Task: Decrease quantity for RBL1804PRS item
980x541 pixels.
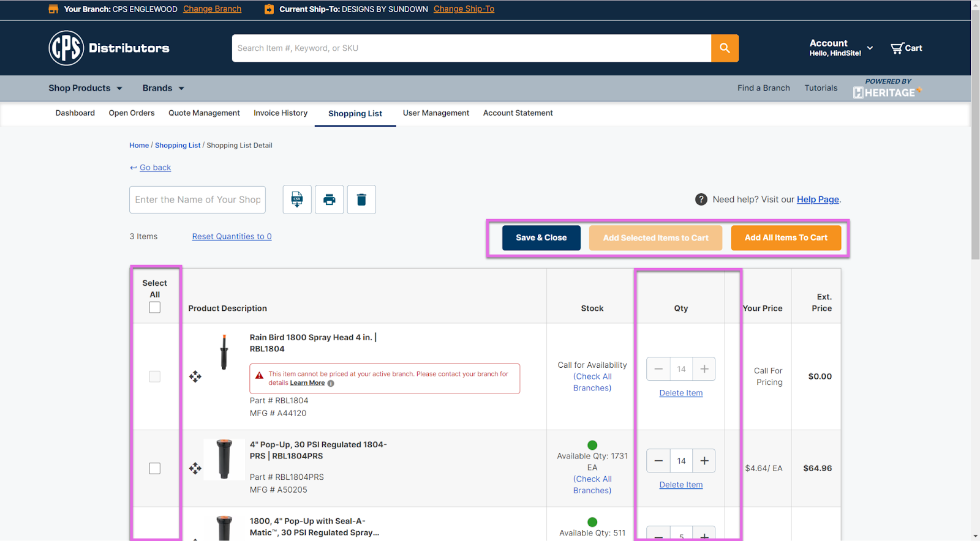Action: point(658,461)
